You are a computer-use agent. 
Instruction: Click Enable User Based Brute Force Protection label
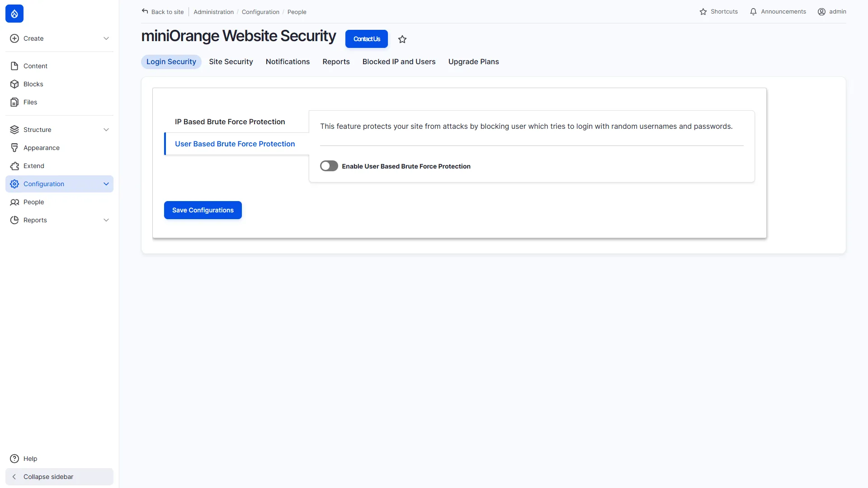(406, 166)
